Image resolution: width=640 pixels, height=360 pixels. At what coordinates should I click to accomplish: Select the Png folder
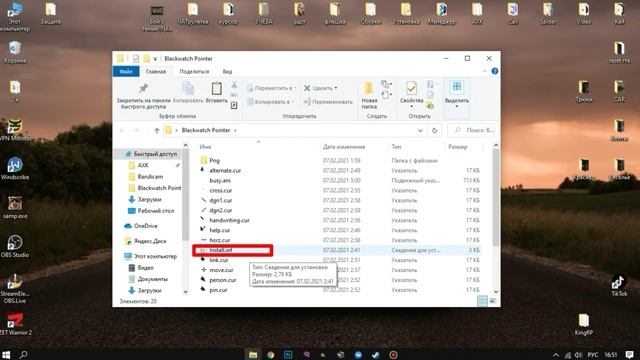click(x=214, y=160)
